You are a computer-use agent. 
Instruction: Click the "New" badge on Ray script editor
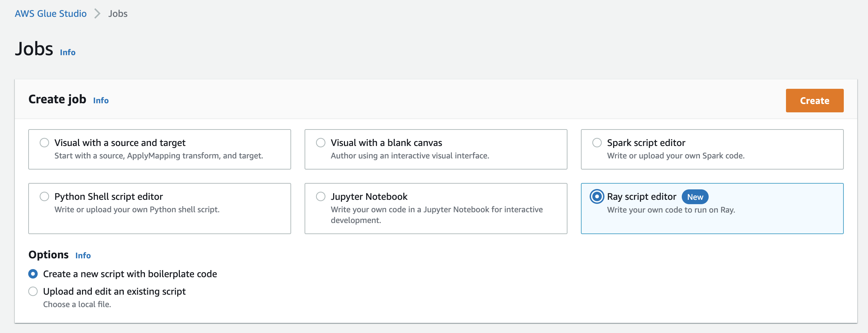[x=695, y=196]
